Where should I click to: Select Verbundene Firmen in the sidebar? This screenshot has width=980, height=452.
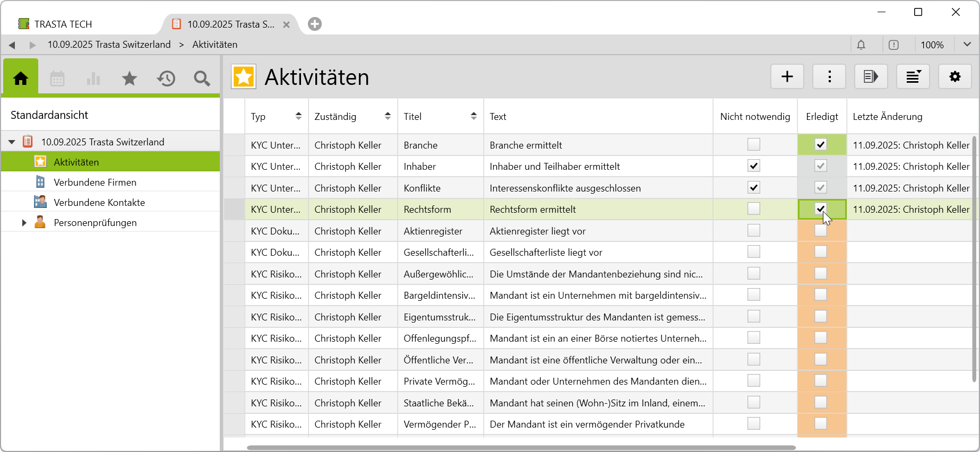point(95,182)
